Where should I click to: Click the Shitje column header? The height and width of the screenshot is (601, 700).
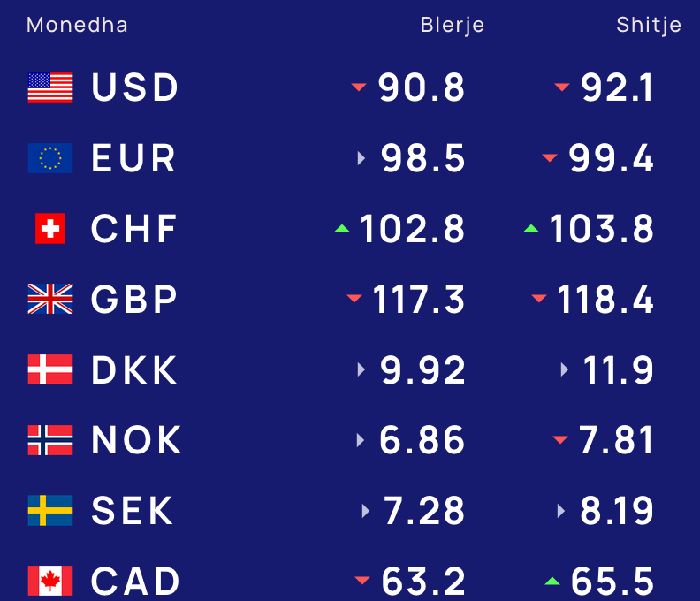[x=649, y=25]
